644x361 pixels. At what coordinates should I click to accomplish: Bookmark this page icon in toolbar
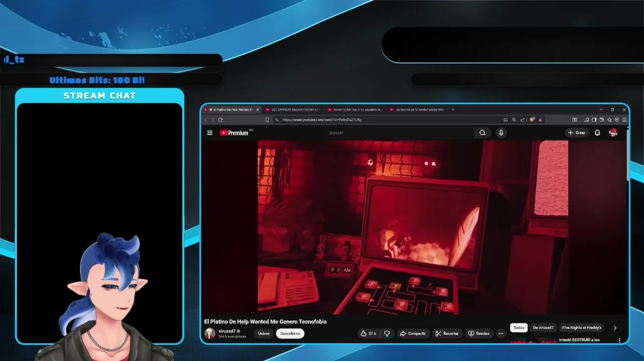pos(267,120)
